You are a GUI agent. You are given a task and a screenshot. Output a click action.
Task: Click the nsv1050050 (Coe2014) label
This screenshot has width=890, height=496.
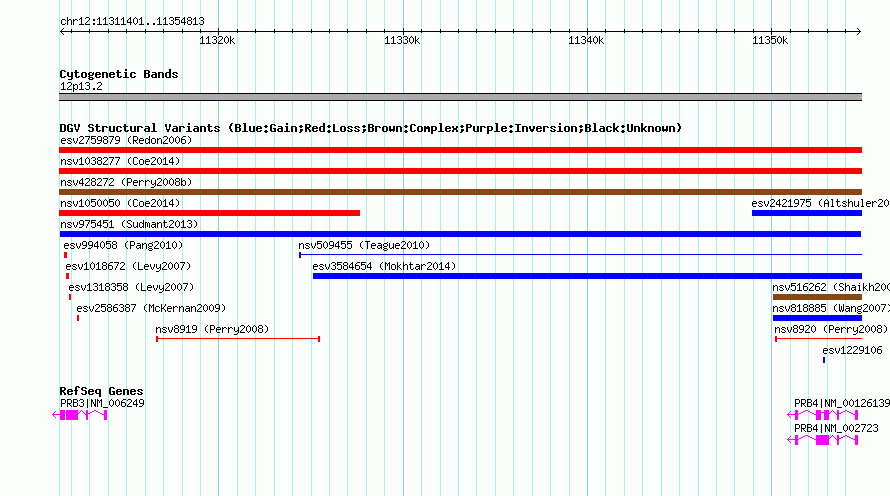pos(120,203)
